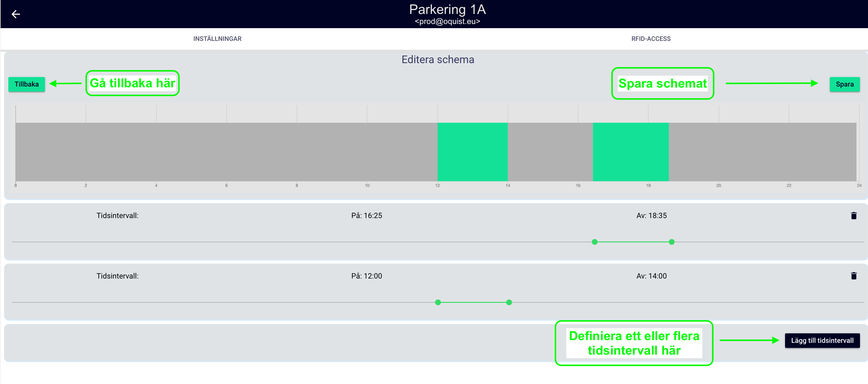Select the 12:00 start slider handle

coord(438,302)
